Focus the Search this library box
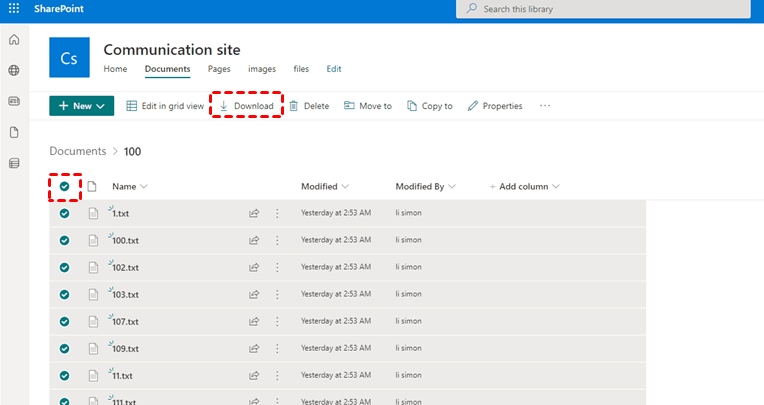 click(603, 9)
